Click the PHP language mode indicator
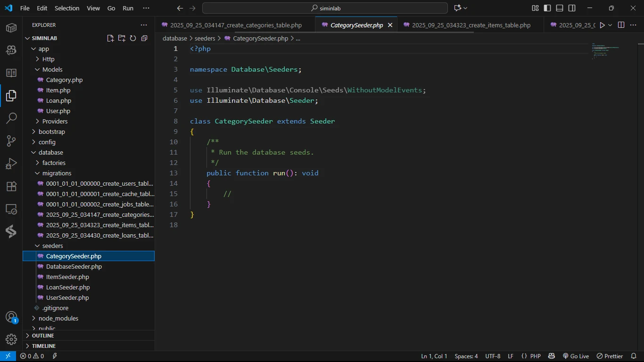 (x=535, y=356)
